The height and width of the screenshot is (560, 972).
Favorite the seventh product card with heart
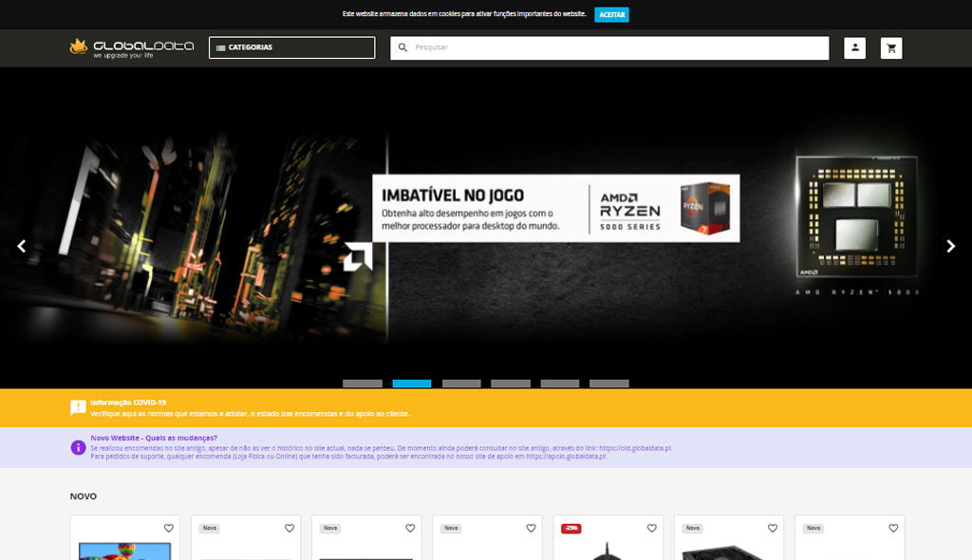click(x=893, y=529)
